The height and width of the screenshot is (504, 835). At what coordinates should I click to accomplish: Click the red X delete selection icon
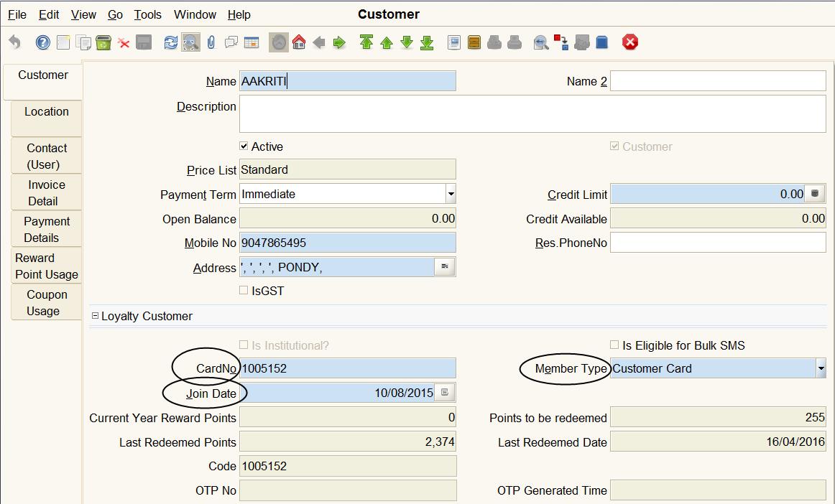[124, 42]
